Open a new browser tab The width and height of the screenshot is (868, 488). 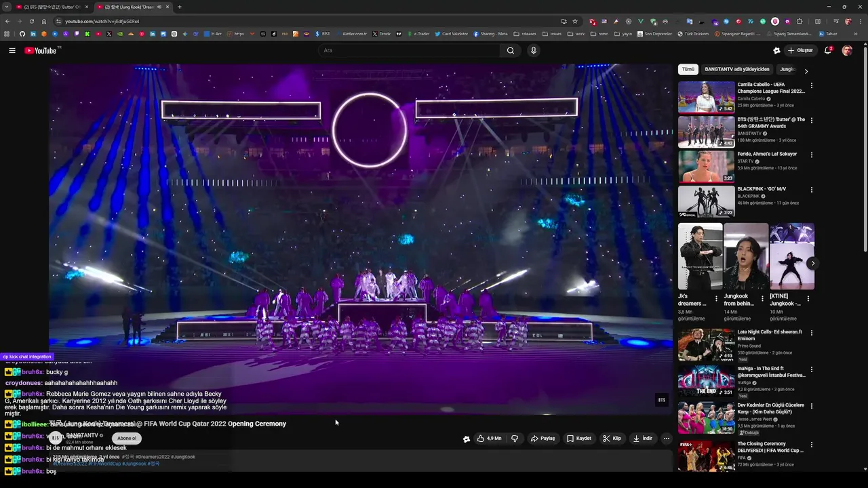click(x=179, y=7)
